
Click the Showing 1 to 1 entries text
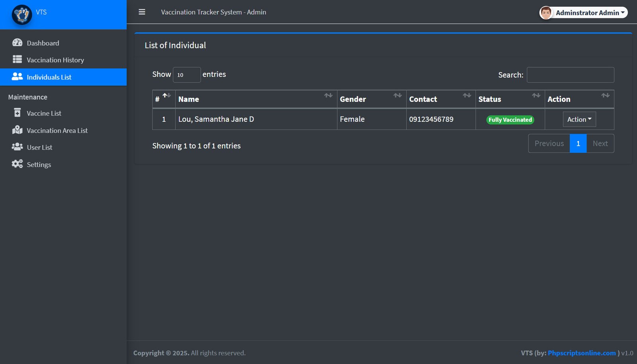pyautogui.click(x=196, y=146)
